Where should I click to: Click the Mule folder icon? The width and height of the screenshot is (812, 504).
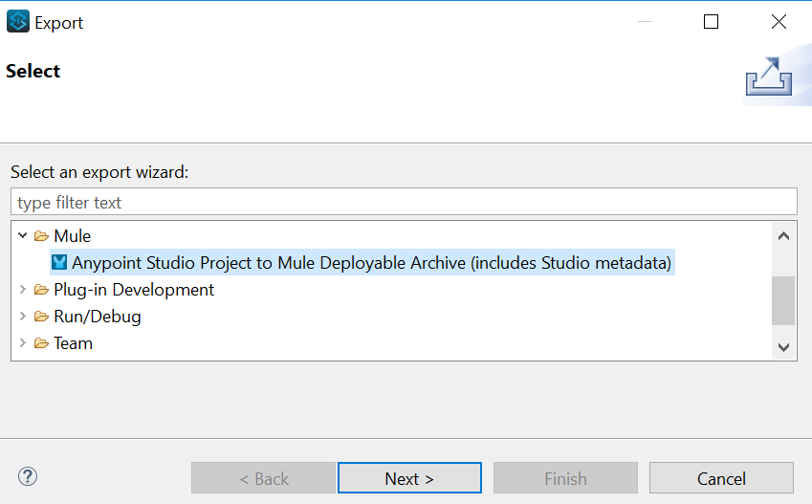coord(41,235)
